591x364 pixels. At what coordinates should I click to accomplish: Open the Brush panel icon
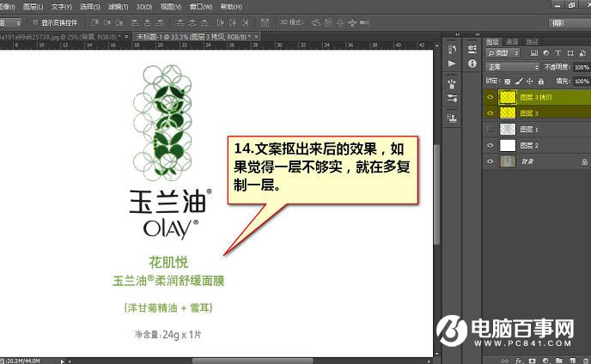tap(452, 83)
